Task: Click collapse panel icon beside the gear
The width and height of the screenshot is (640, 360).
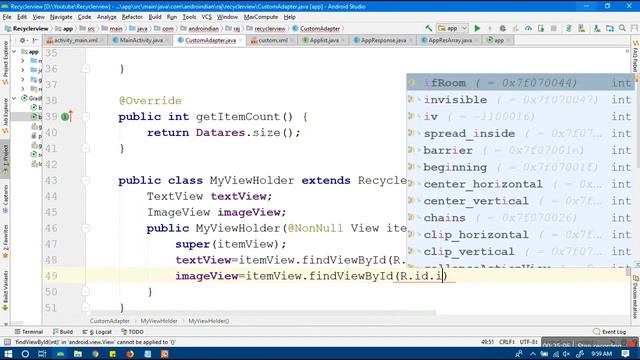Action: [x=35, y=40]
